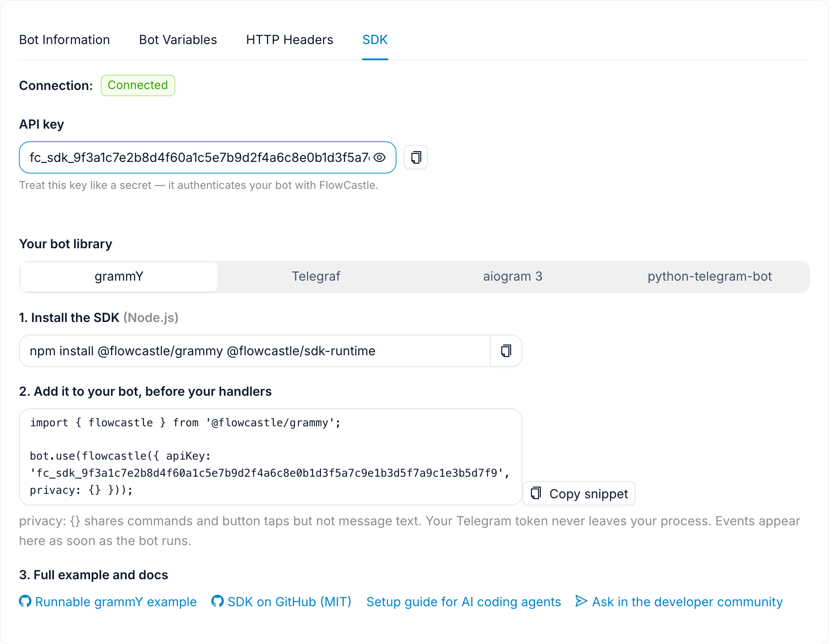Open the Bot Information tab
Image resolution: width=829 pixels, height=644 pixels.
point(64,40)
